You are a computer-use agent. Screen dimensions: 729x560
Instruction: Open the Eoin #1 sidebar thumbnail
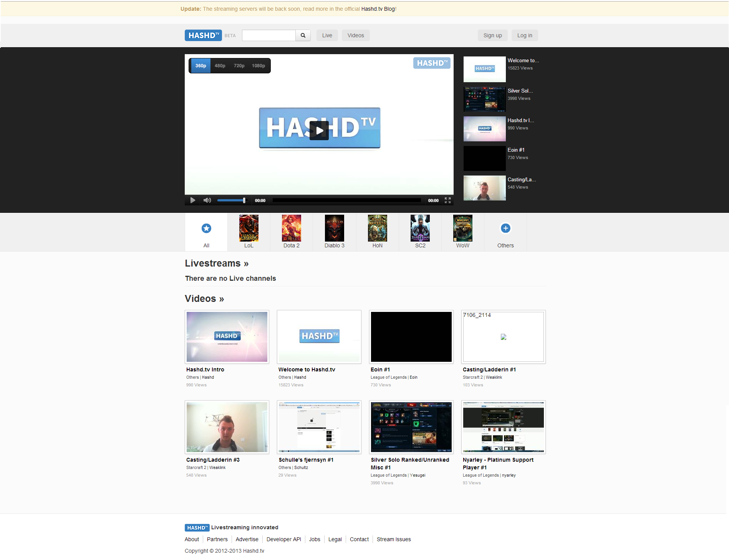(484, 158)
